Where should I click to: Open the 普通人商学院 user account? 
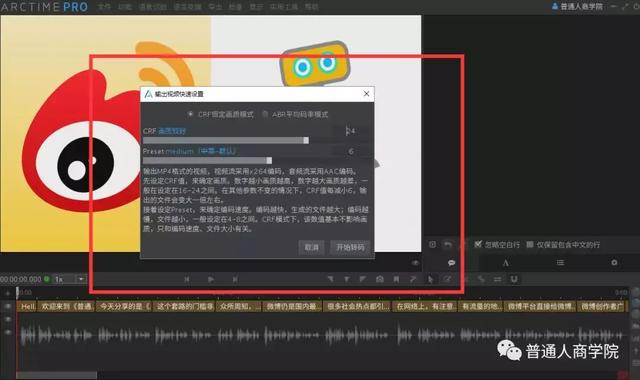(x=577, y=7)
